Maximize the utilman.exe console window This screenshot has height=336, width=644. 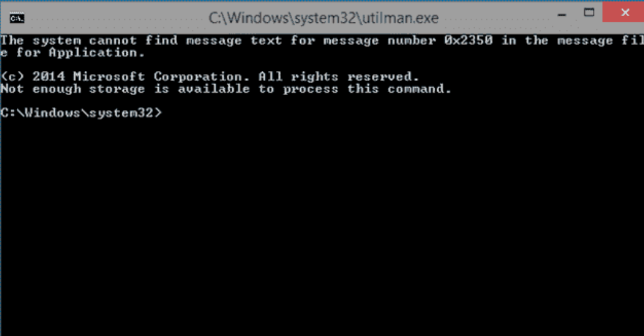tap(589, 12)
